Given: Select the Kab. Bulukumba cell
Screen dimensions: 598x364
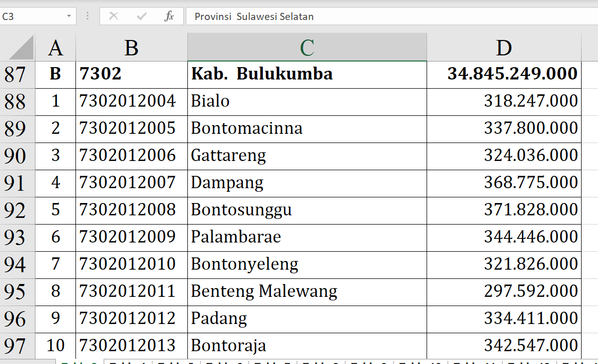Looking at the screenshot, I should point(307,74).
